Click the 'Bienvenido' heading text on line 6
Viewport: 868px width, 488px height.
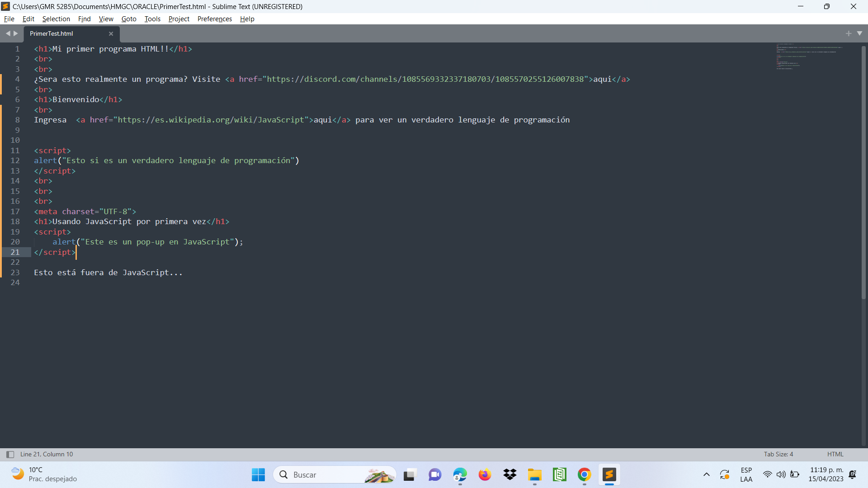point(75,99)
